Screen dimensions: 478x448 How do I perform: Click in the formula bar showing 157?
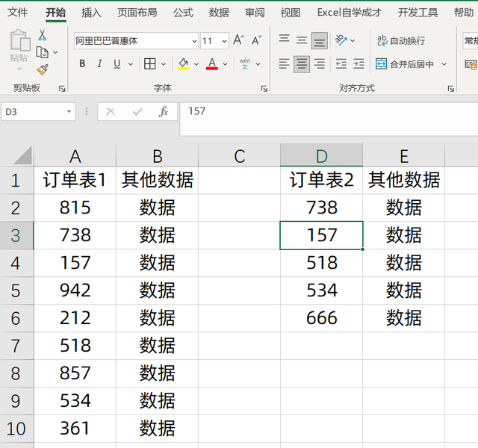click(x=329, y=119)
